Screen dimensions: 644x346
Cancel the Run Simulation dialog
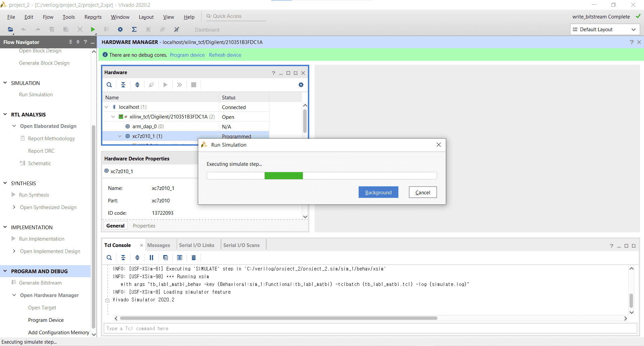point(423,192)
